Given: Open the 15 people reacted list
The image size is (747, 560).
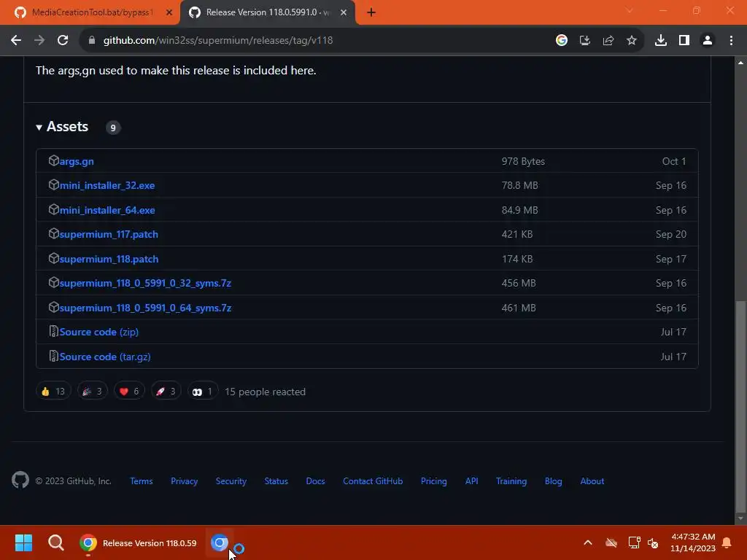Looking at the screenshot, I should point(265,392).
